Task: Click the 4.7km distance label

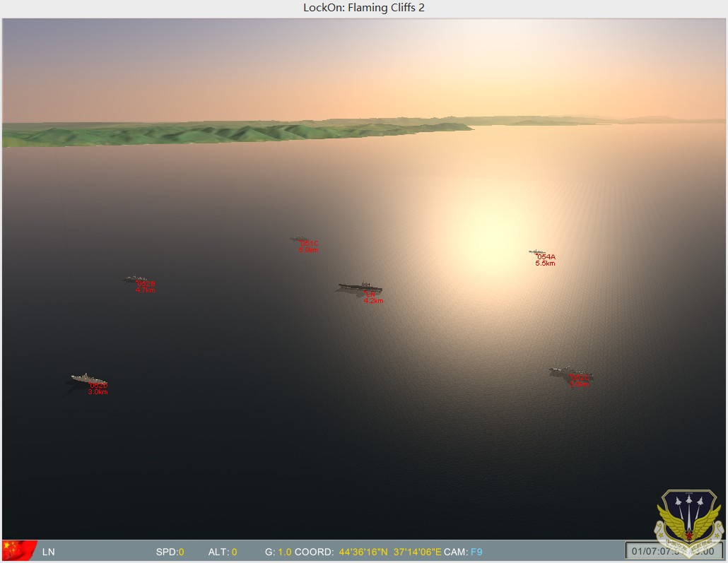Action: coord(146,290)
